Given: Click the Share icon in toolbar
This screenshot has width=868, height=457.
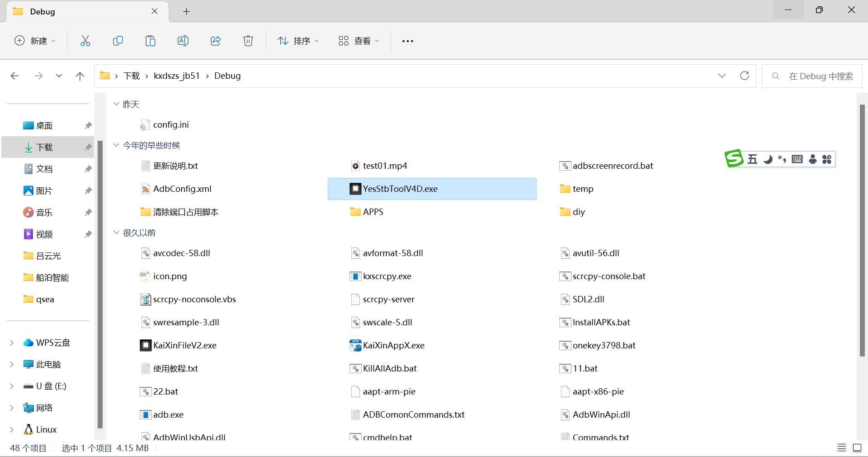Looking at the screenshot, I should [216, 41].
